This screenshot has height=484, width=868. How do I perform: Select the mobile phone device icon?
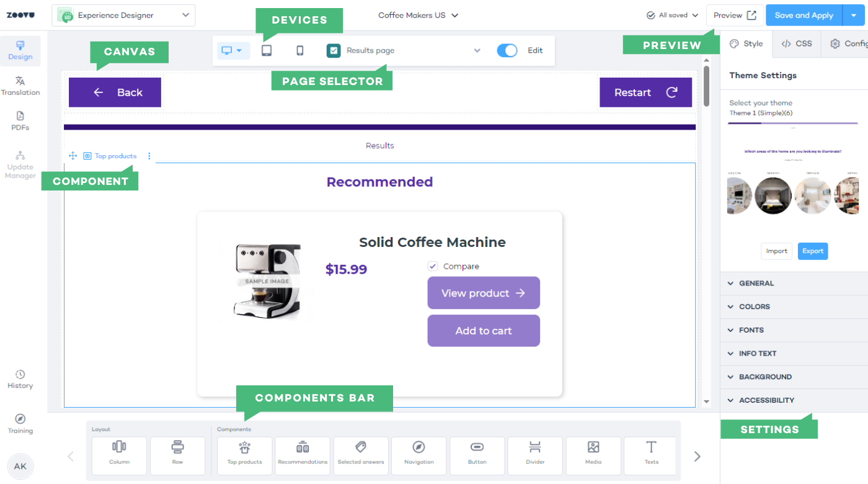[x=300, y=51]
